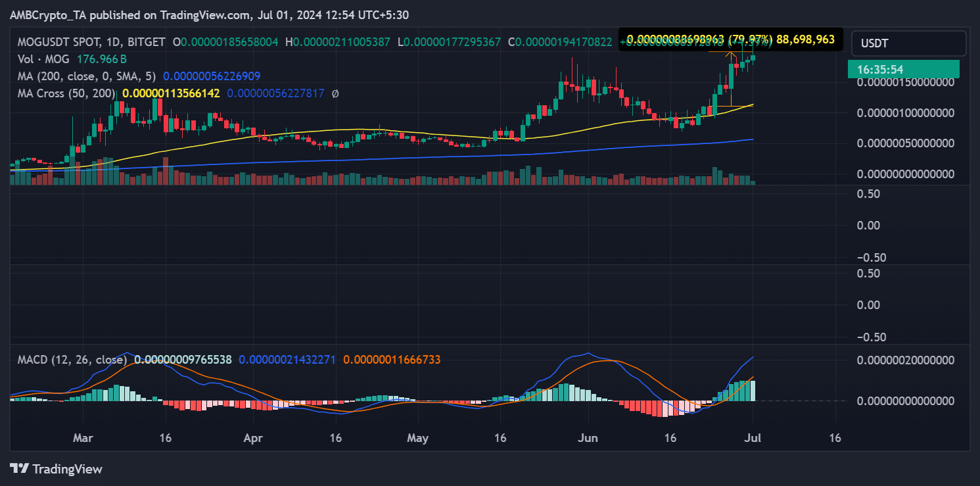Image resolution: width=980 pixels, height=486 pixels.
Task: Click the 0.000000500000000 price axis label
Action: click(907, 143)
